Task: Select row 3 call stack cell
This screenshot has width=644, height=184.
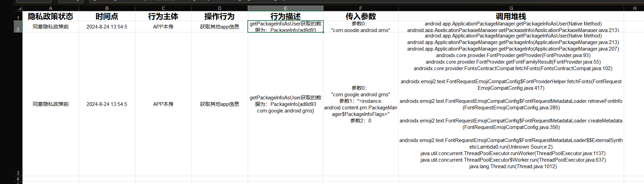Action: coord(511,104)
